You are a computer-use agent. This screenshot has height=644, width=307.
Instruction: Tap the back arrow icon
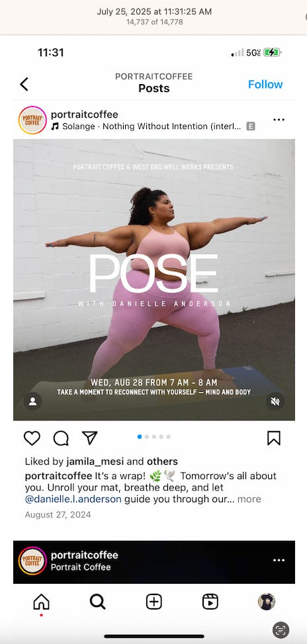click(x=24, y=84)
